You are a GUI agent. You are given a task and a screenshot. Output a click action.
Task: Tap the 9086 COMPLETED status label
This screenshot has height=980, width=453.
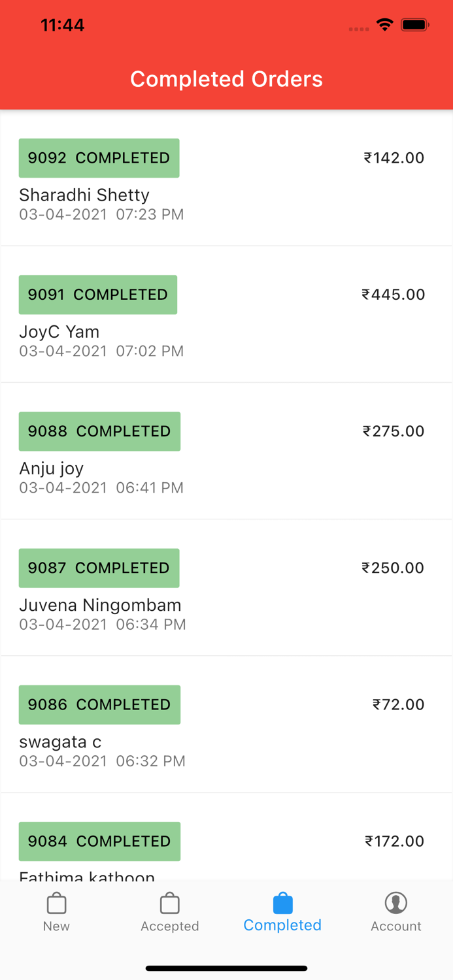pos(99,704)
